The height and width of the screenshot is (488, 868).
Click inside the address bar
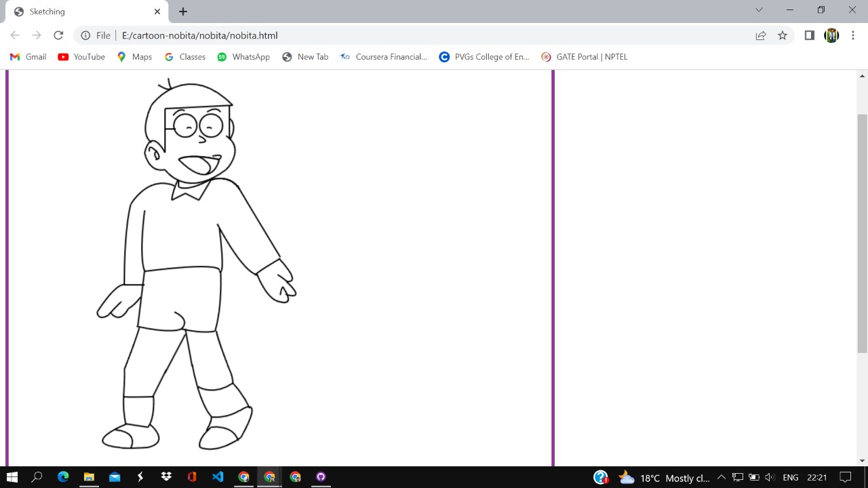click(x=339, y=35)
